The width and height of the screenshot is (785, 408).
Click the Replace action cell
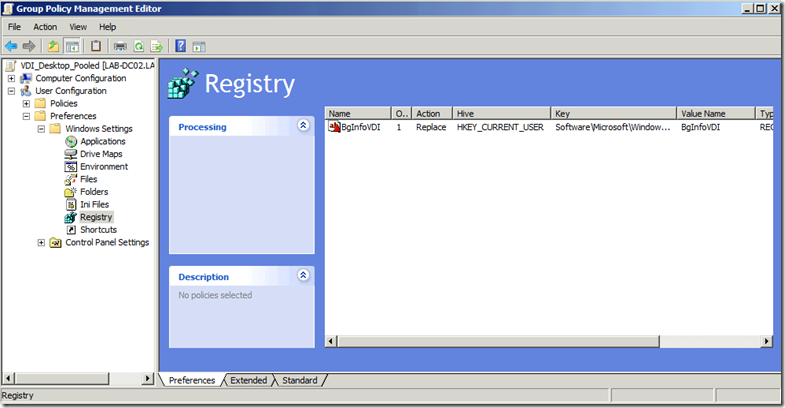tap(431, 127)
